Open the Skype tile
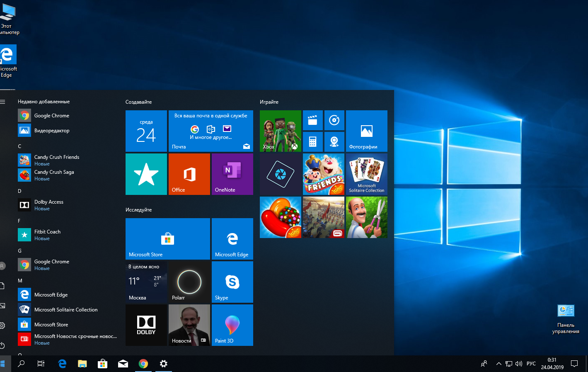Screen dimensions: 588x372 point(232,282)
